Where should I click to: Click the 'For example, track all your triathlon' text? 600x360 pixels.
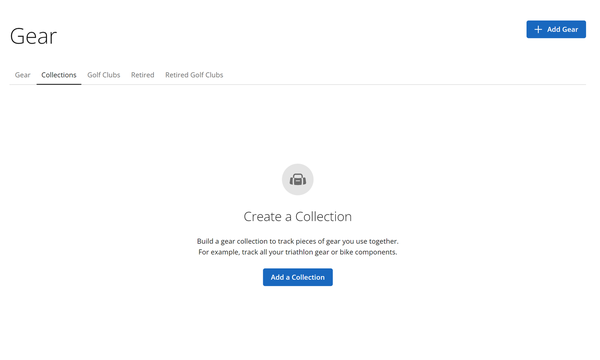[298, 252]
